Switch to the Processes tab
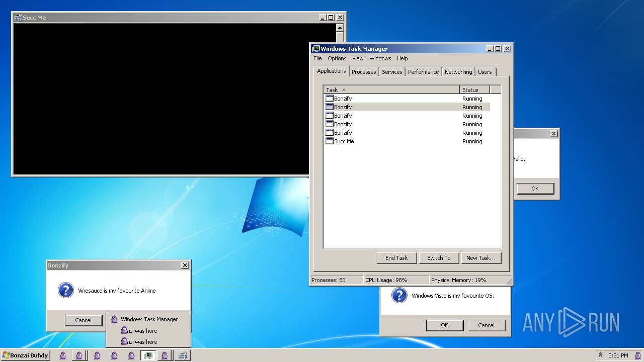Viewport: 644px width, 362px height. (364, 72)
